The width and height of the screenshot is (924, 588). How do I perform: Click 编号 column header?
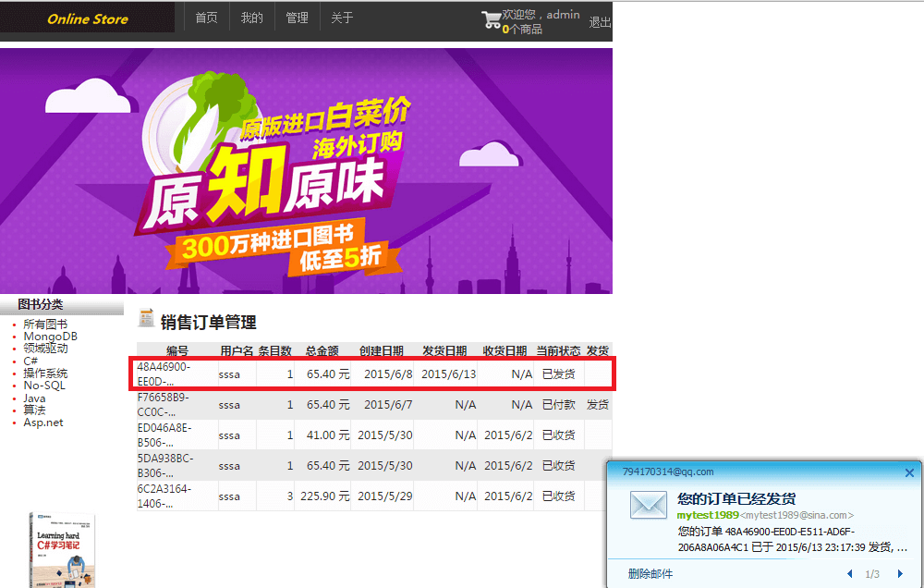pos(177,351)
